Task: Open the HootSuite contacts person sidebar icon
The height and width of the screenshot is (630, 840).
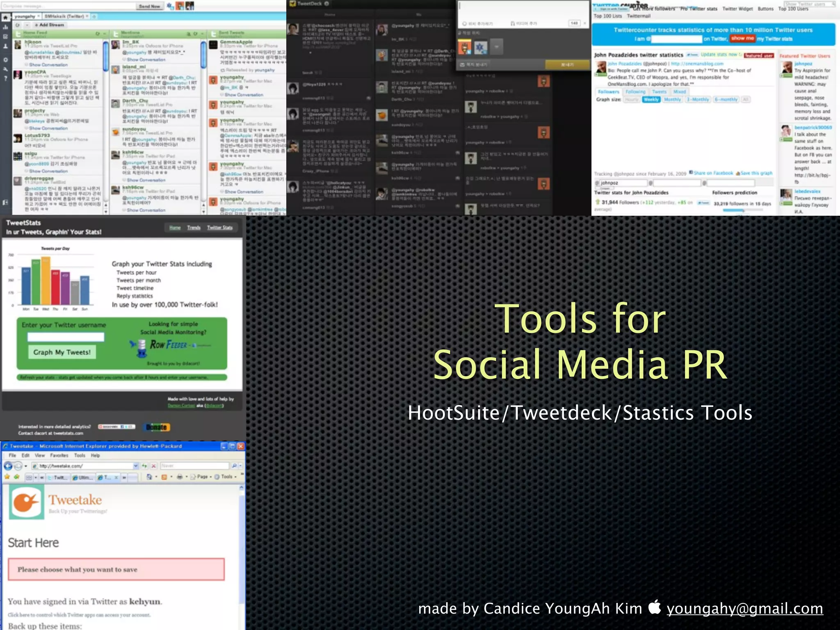Action: point(6,46)
